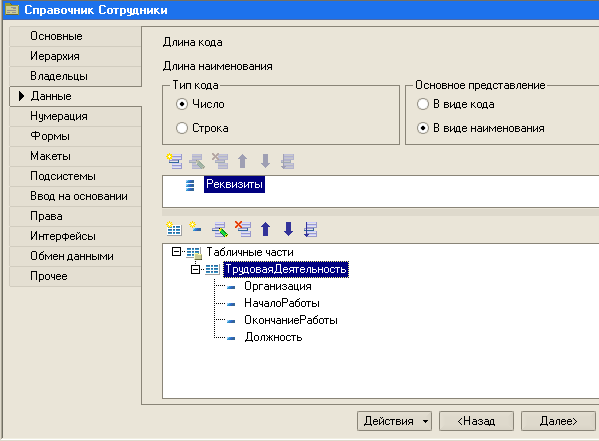599x441 pixels.
Task: Click icon beside Организация attribute
Action: click(231, 287)
